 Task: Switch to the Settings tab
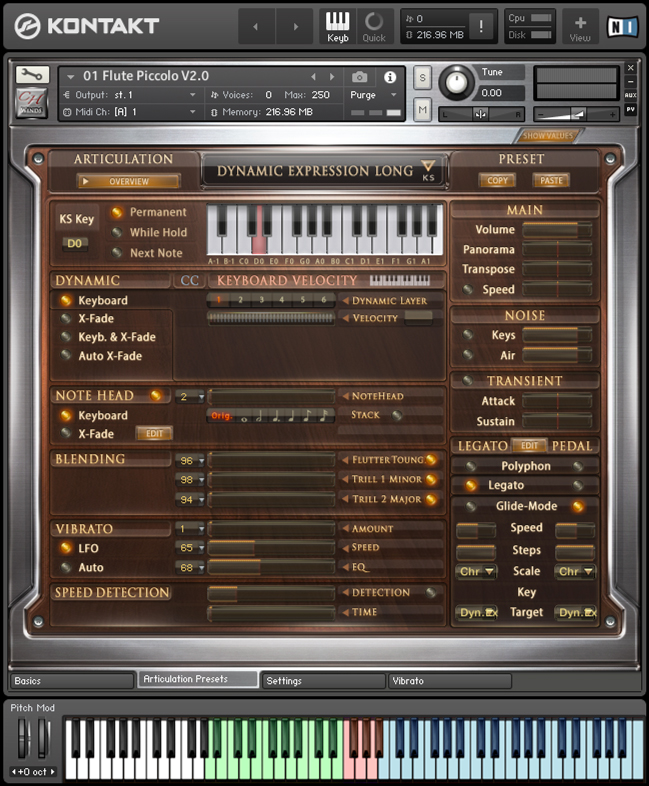point(324,681)
